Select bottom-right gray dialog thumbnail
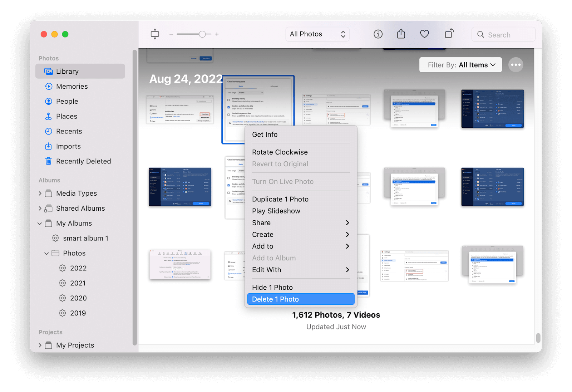The height and width of the screenshot is (392, 572). 492,265
